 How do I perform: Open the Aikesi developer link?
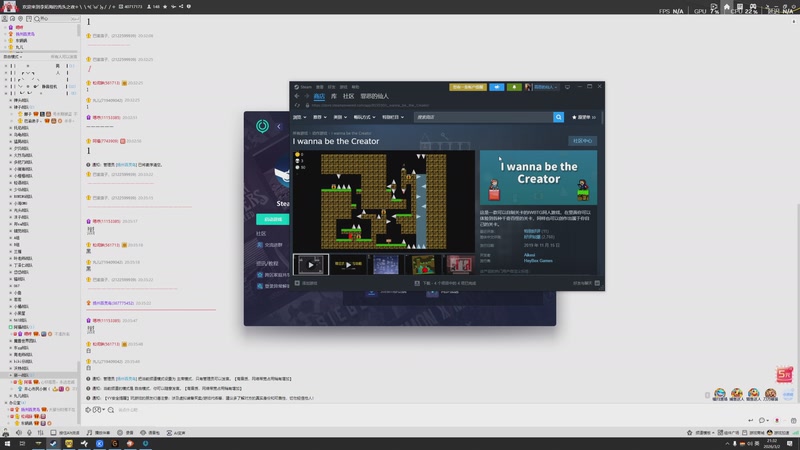click(530, 255)
